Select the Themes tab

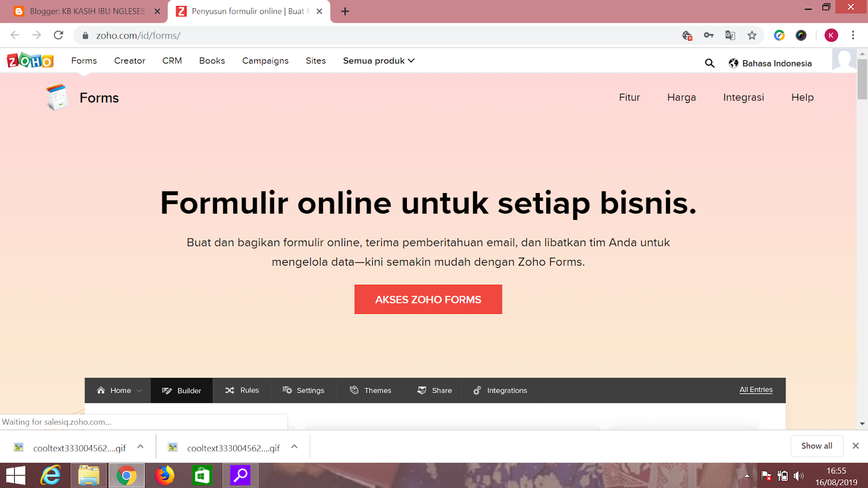point(370,390)
